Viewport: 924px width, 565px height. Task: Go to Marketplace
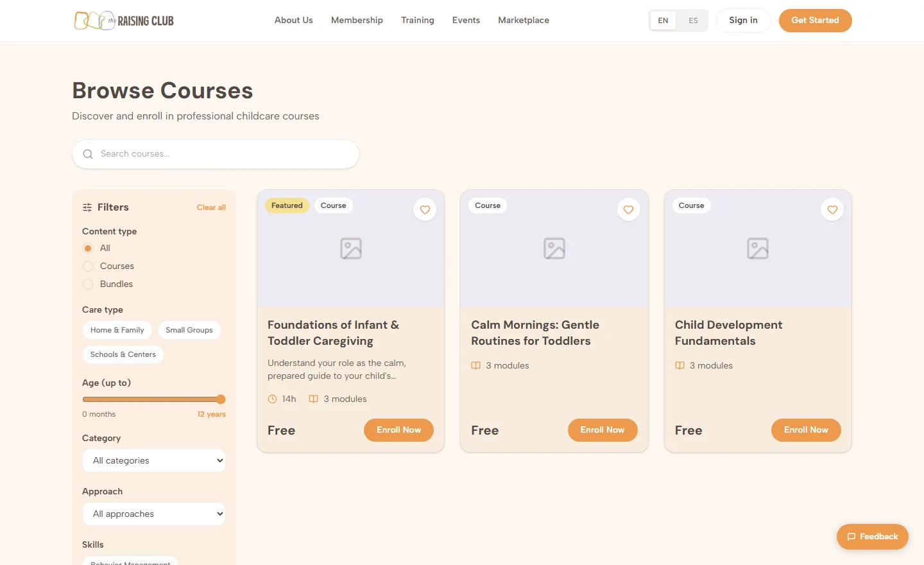click(524, 20)
